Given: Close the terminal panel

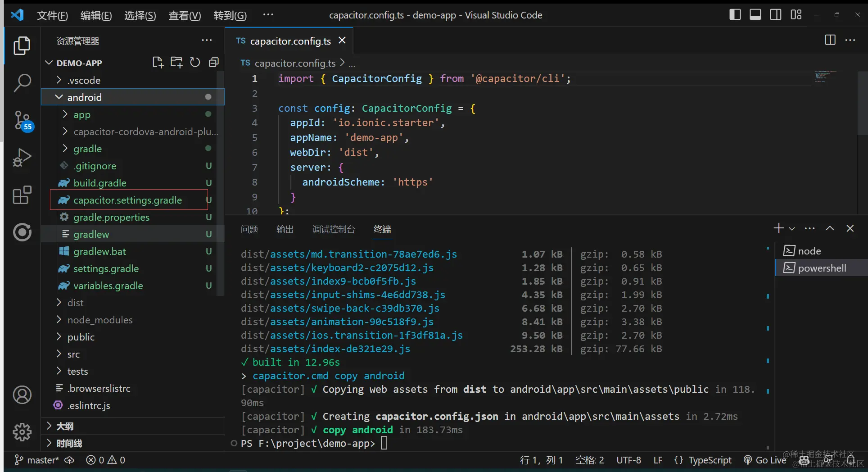Looking at the screenshot, I should [x=850, y=228].
